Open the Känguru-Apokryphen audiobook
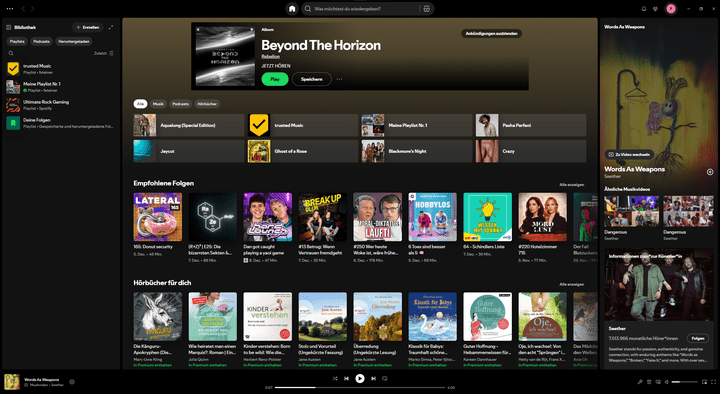 coord(158,316)
